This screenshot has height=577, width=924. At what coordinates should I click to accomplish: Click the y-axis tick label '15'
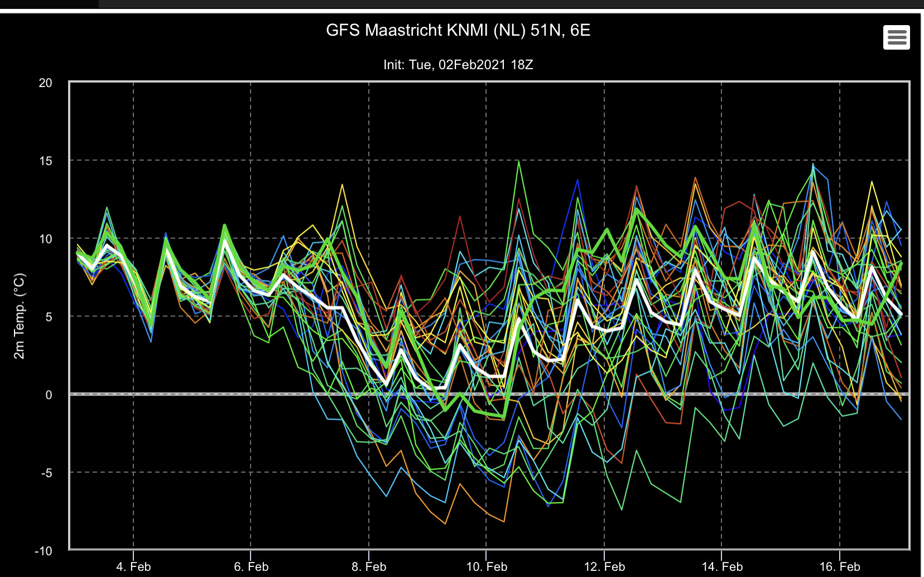coord(46,161)
